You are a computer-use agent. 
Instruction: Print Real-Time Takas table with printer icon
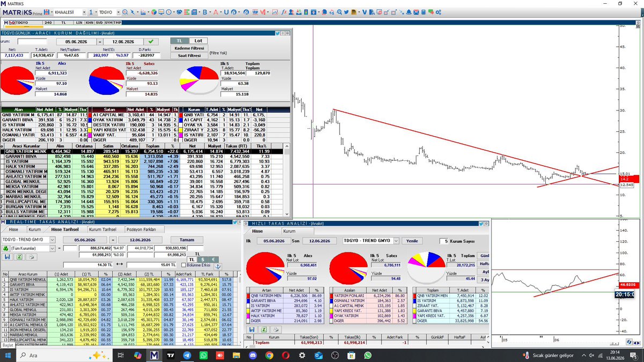pyautogui.click(x=32, y=257)
